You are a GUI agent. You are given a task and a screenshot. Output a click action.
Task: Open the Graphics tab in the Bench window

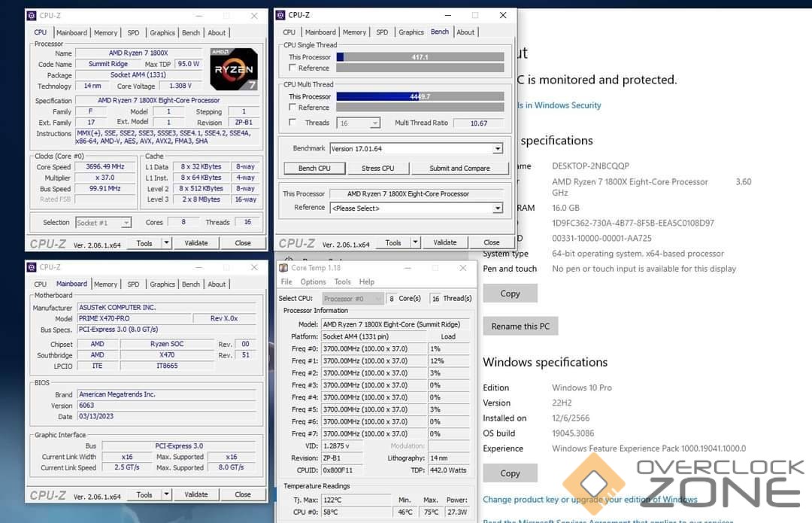coord(411,32)
